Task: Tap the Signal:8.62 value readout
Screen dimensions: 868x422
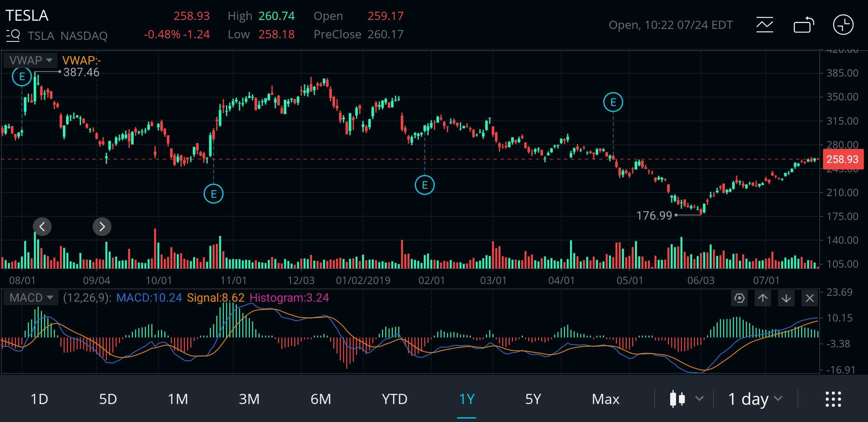Action: click(x=215, y=298)
